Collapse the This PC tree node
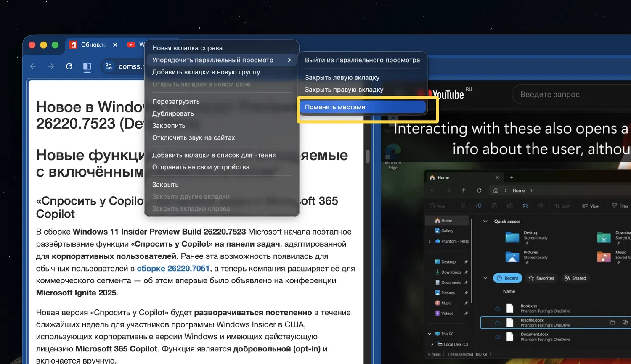The height and width of the screenshot is (364, 631). [430, 334]
